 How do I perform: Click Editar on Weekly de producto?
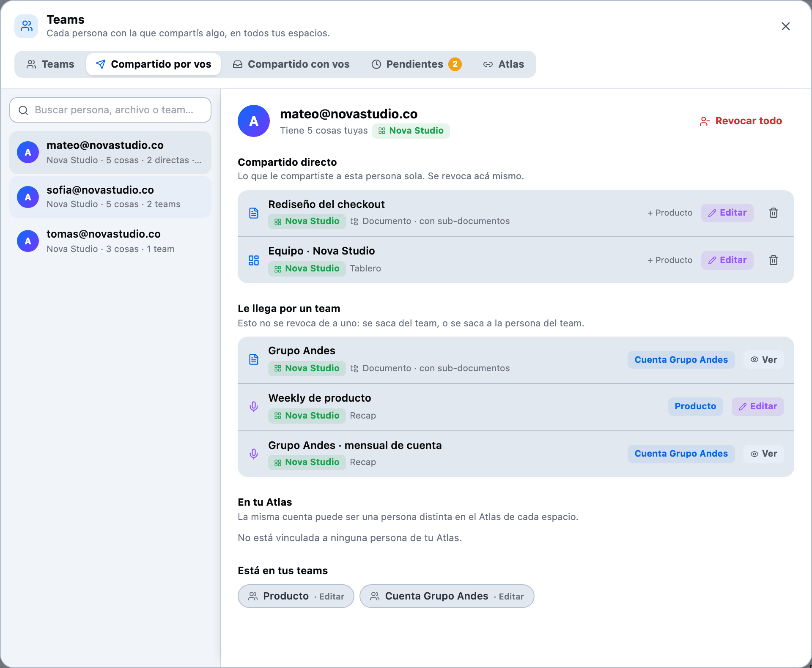[758, 406]
